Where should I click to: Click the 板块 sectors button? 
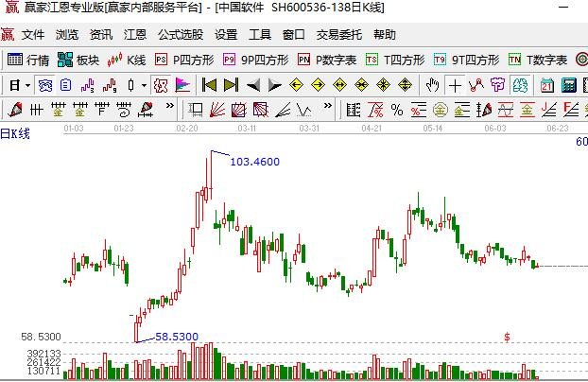coord(78,60)
